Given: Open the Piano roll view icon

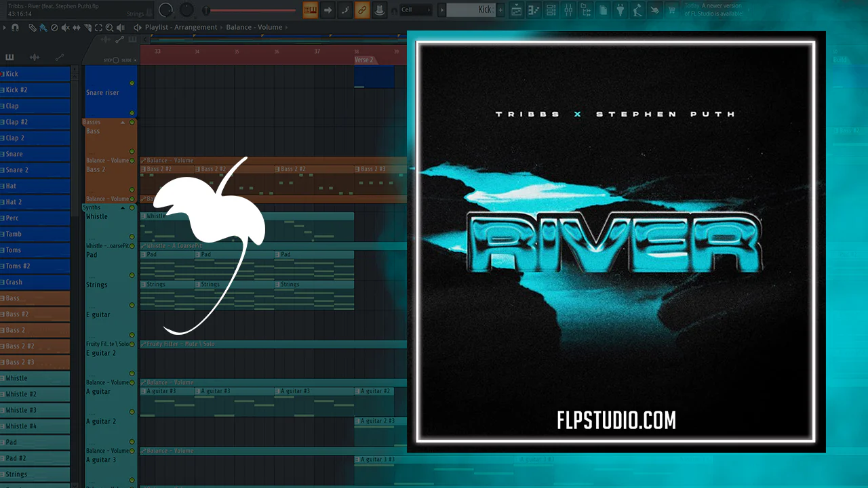Looking at the screenshot, I should click(534, 9).
